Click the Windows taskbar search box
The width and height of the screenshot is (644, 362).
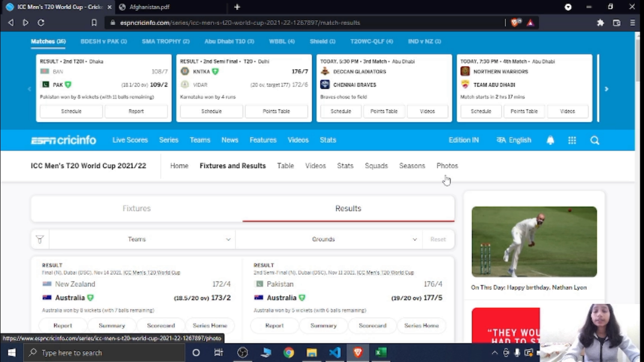[x=105, y=353]
